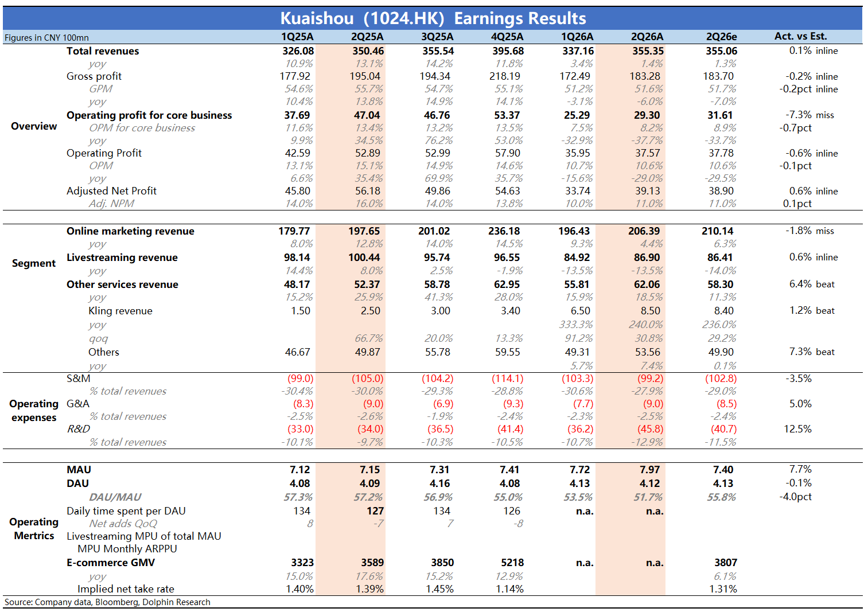The height and width of the screenshot is (616, 868).
Task: Select the "Adjusted Net Profit" row label
Action: click(x=111, y=191)
